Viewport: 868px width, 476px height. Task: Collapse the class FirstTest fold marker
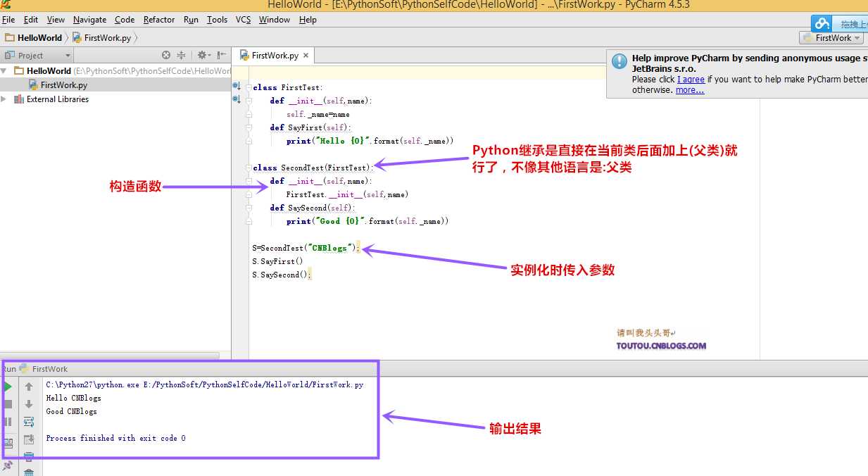(x=249, y=87)
